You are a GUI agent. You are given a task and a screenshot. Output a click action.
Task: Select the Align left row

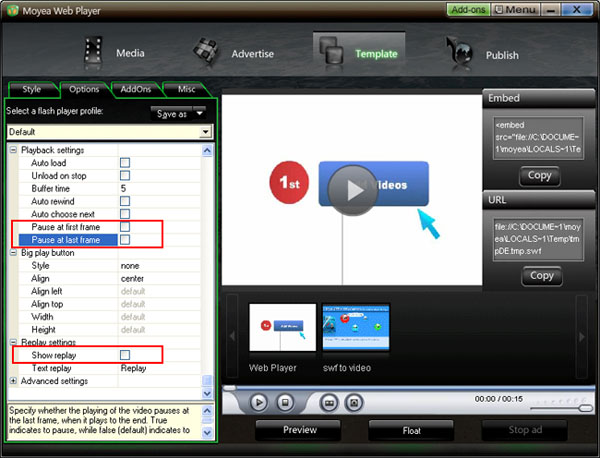coord(109,291)
